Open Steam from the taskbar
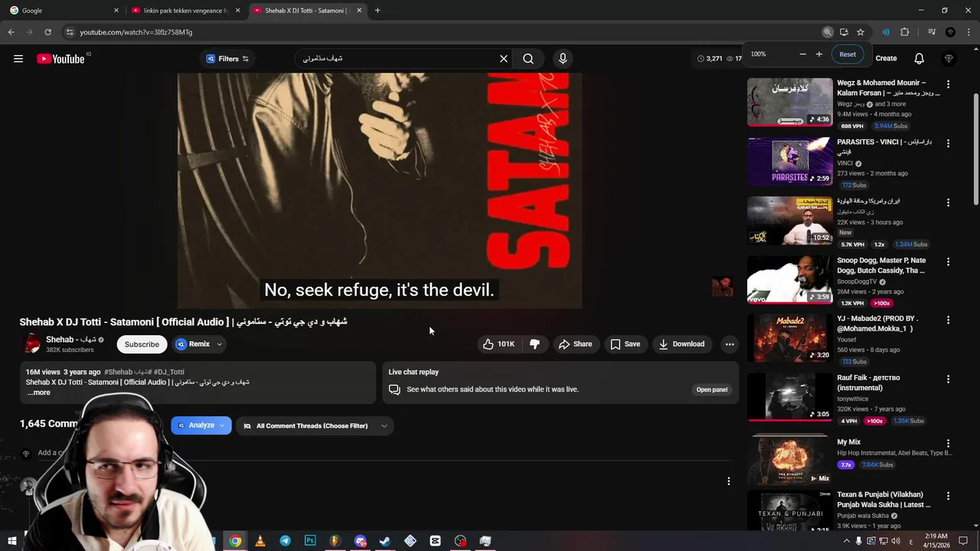The height and width of the screenshot is (551, 980). 384,541
